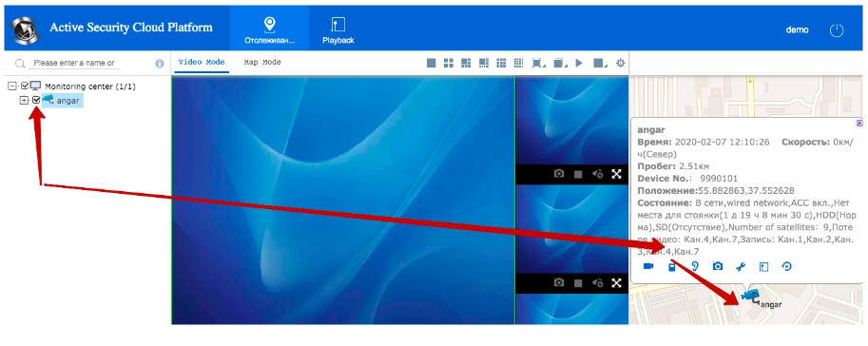Collapse the Monitoring center tree node
Viewport: 868px width, 346px height.
pos(12,86)
